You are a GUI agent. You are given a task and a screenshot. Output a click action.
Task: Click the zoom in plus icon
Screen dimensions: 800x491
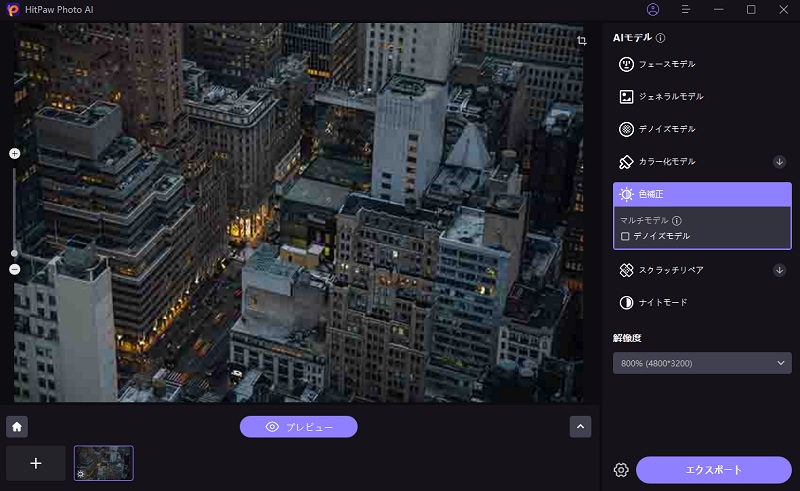[14, 154]
